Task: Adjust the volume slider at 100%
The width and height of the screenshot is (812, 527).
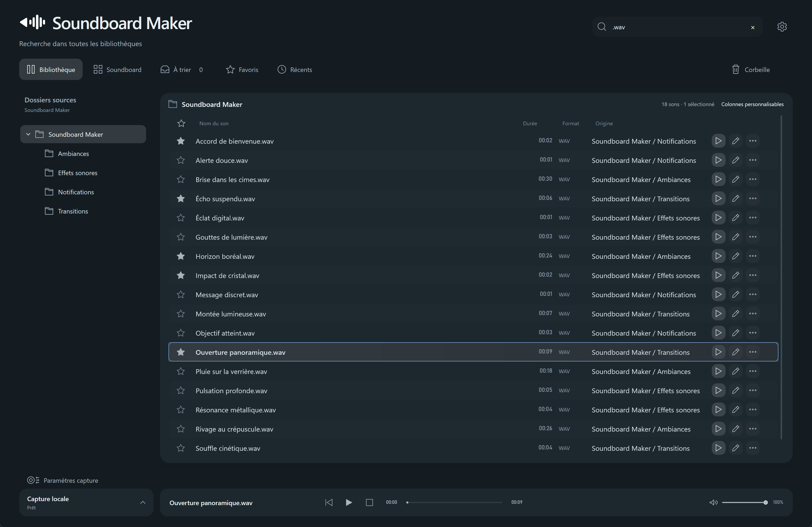Action: pos(745,502)
